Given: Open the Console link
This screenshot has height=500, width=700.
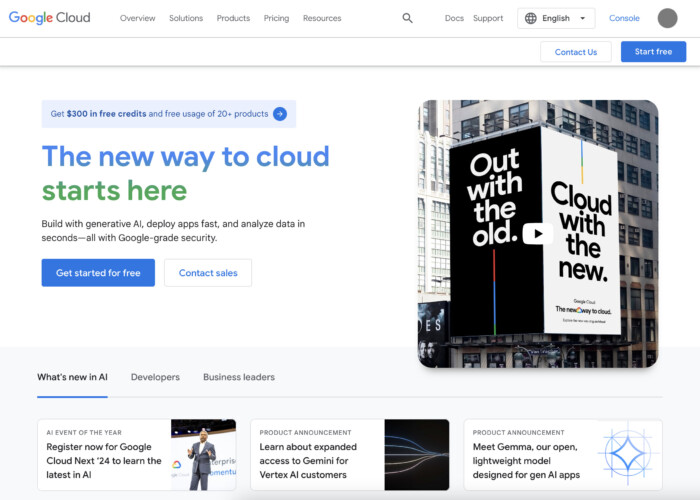Looking at the screenshot, I should 624,18.
